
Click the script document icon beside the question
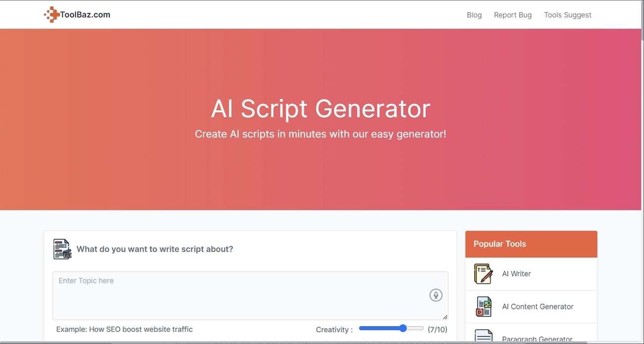tap(62, 249)
